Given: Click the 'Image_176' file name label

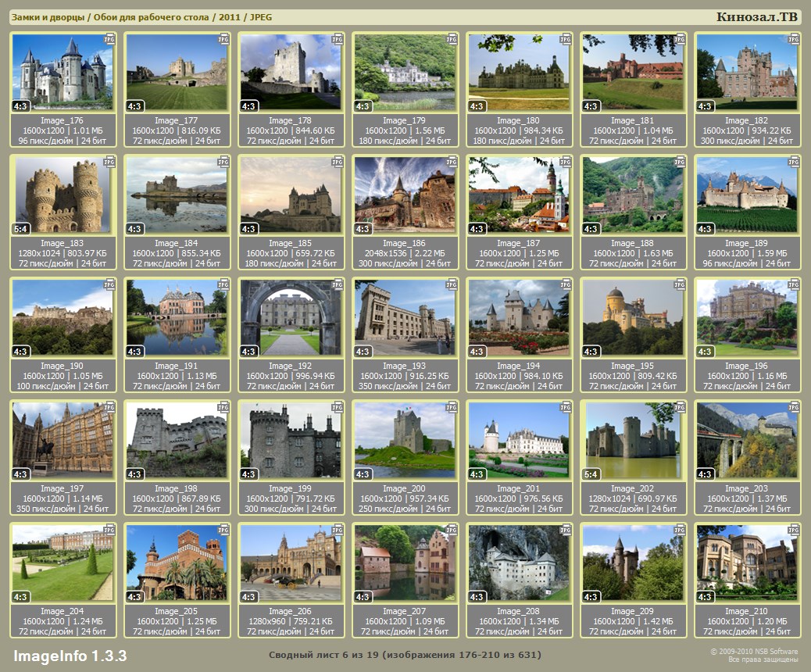Looking at the screenshot, I should 62,120.
